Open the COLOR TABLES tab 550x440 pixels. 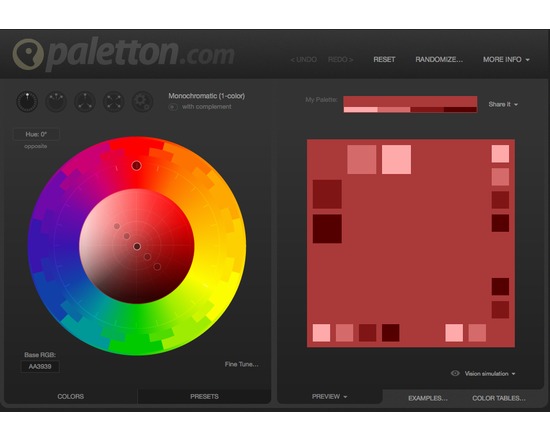click(499, 398)
